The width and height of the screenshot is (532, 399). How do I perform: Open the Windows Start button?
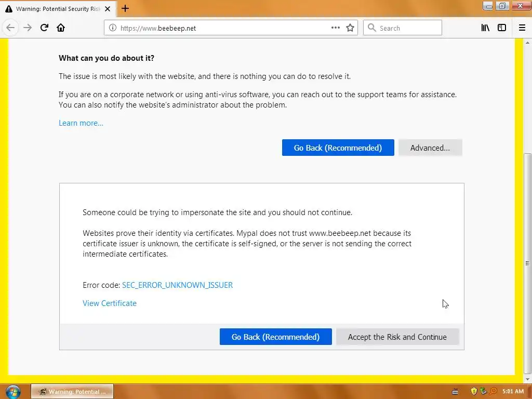pos(12,392)
